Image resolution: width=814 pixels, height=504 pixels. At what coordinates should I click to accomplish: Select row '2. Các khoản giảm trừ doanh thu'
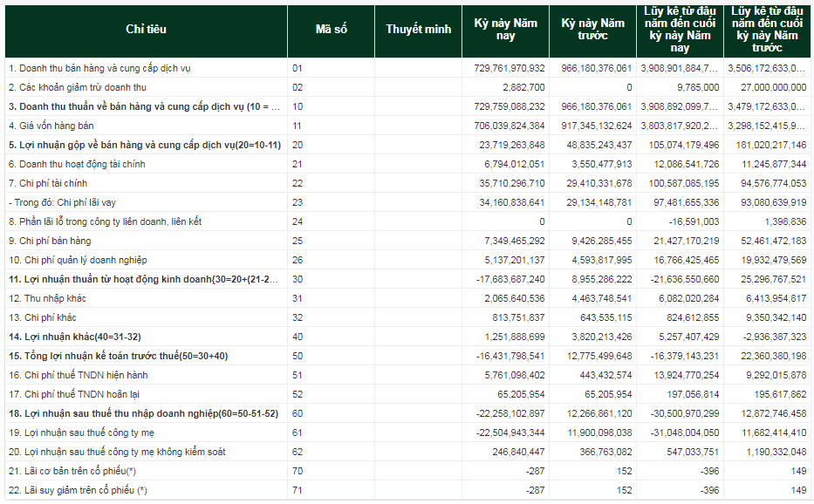(x=407, y=87)
